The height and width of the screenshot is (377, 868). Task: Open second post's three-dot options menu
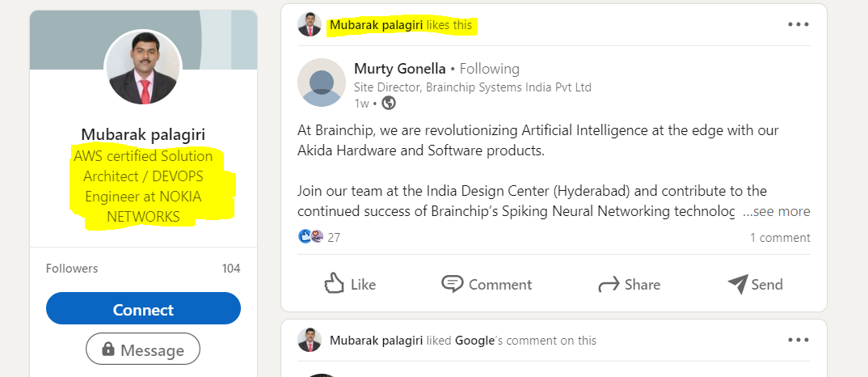click(x=798, y=341)
